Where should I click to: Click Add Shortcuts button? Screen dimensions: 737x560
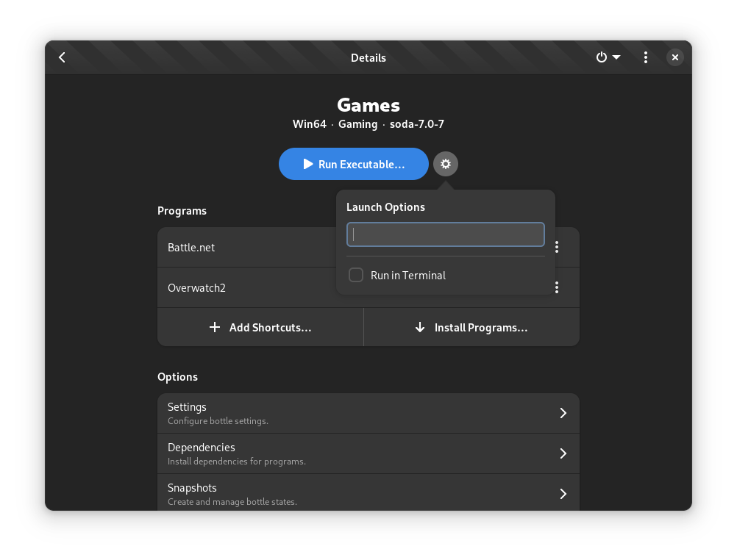pos(260,327)
